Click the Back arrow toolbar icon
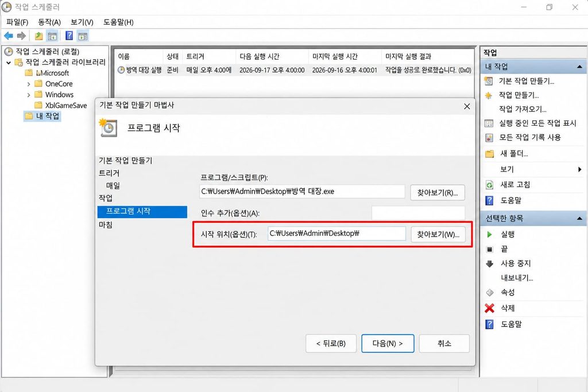This screenshot has width=588, height=392. pyautogui.click(x=8, y=36)
